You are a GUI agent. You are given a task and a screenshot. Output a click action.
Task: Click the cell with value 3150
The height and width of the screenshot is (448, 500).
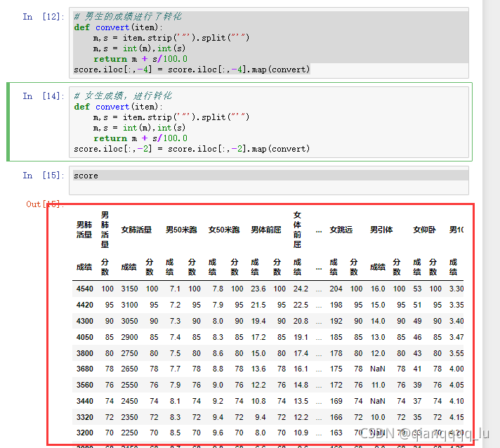[x=129, y=289]
